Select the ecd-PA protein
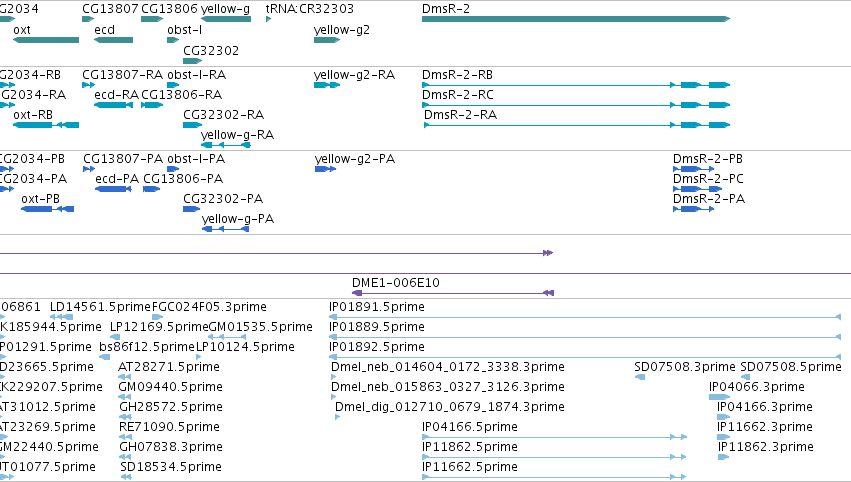 113,189
